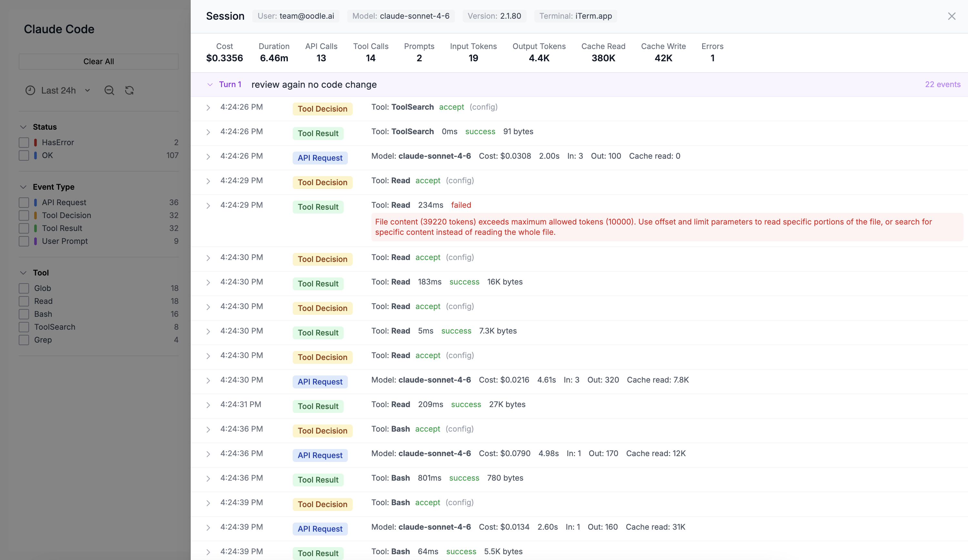Enable the HasError status filter
The height and width of the screenshot is (560, 968).
point(24,142)
